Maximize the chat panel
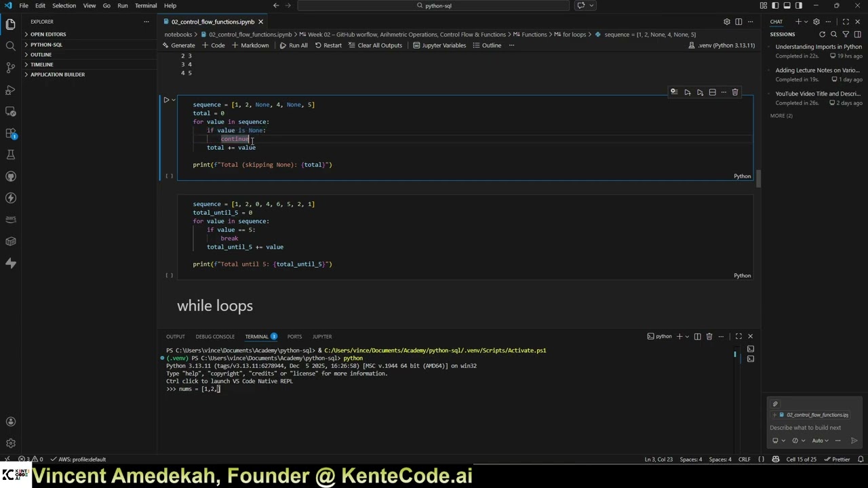The width and height of the screenshot is (868, 488). (846, 22)
